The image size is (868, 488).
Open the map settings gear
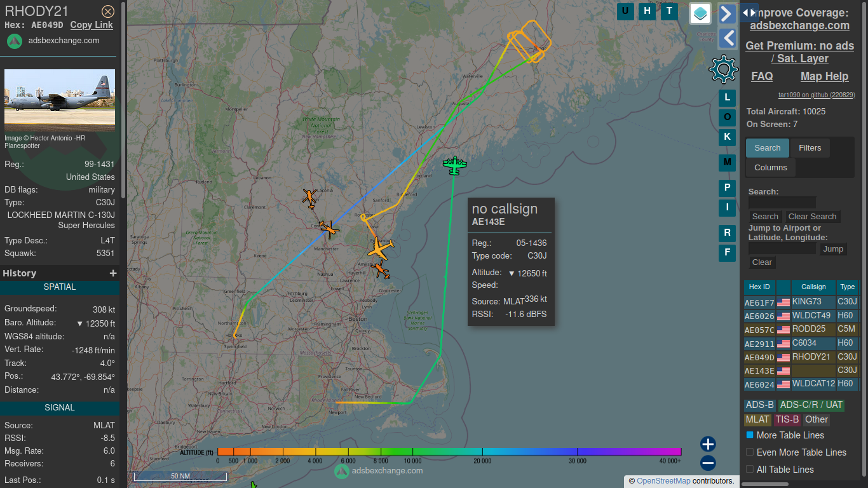click(x=723, y=69)
